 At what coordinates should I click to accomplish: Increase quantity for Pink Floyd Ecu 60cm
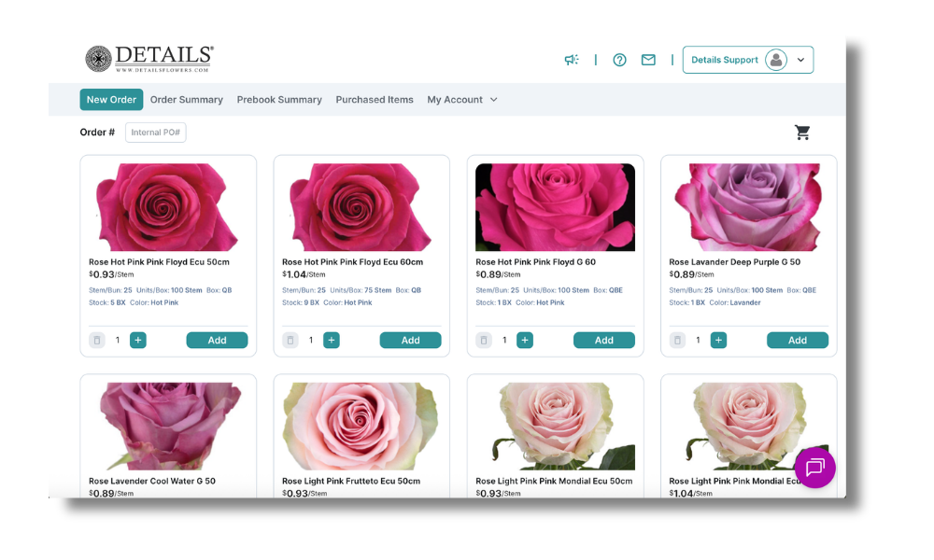[332, 341]
